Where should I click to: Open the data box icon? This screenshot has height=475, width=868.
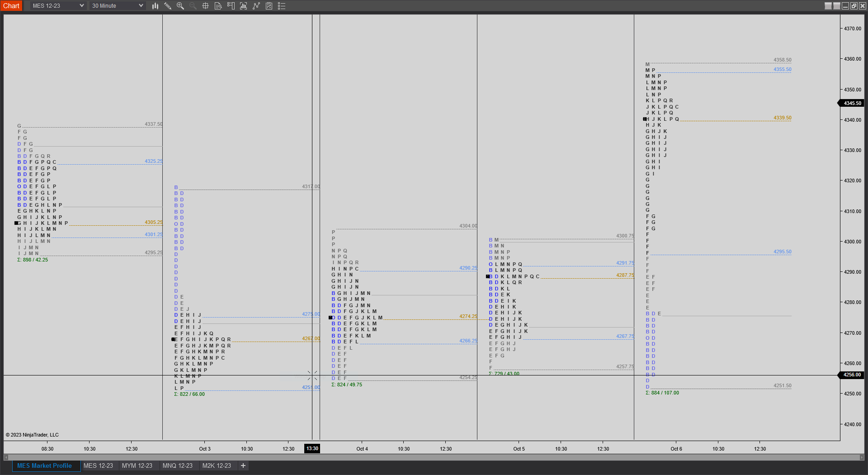pyautogui.click(x=218, y=6)
